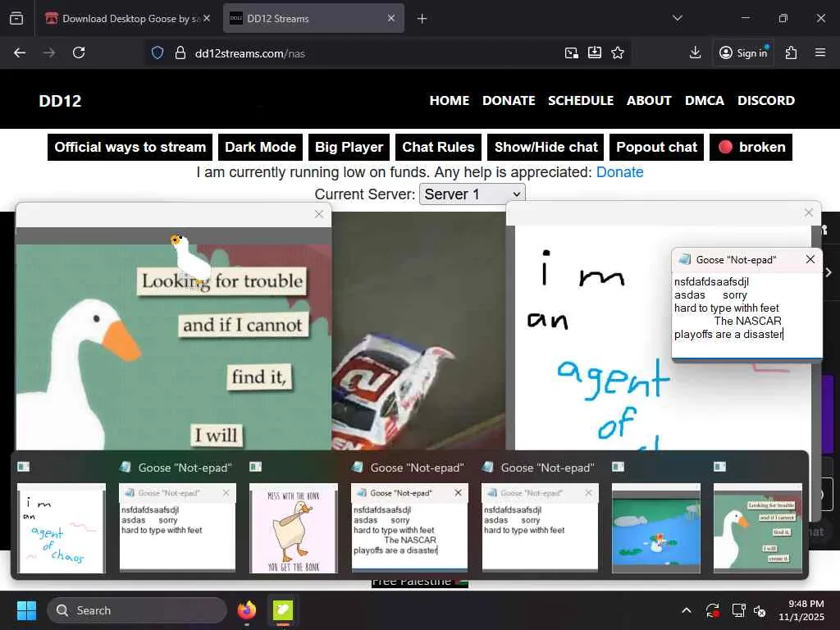Open the clock showing 9:48 PM
Image resolution: width=840 pixels, height=630 pixels.
(x=801, y=610)
